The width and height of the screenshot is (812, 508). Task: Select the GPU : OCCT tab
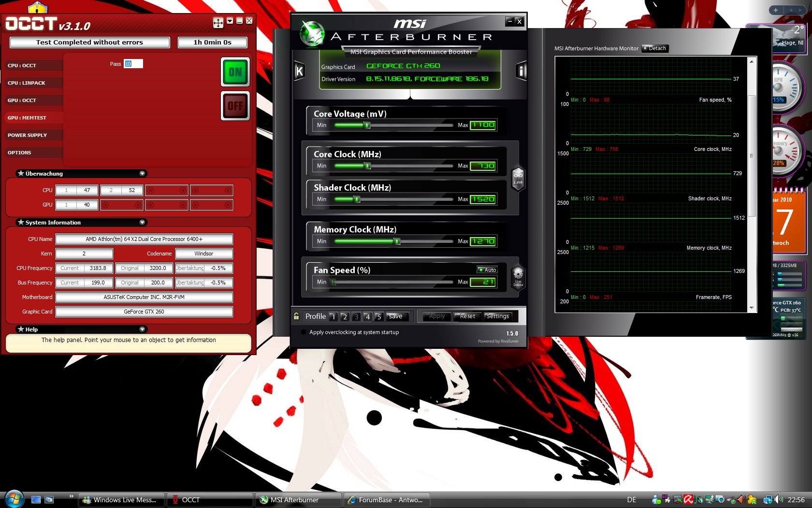click(x=34, y=100)
